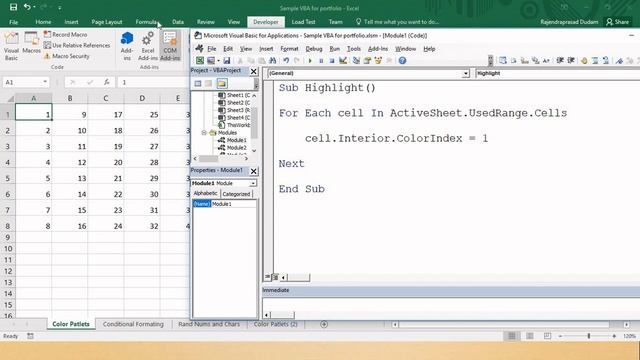
Task: Open the Macros list in ribbon
Action: (x=31, y=43)
